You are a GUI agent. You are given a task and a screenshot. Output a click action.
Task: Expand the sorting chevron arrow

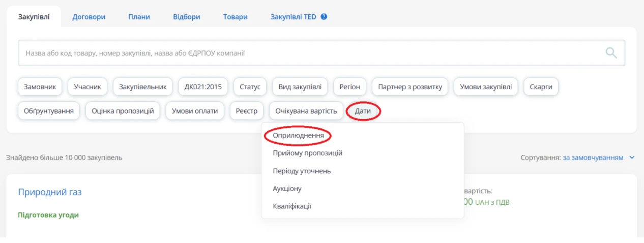point(632,157)
